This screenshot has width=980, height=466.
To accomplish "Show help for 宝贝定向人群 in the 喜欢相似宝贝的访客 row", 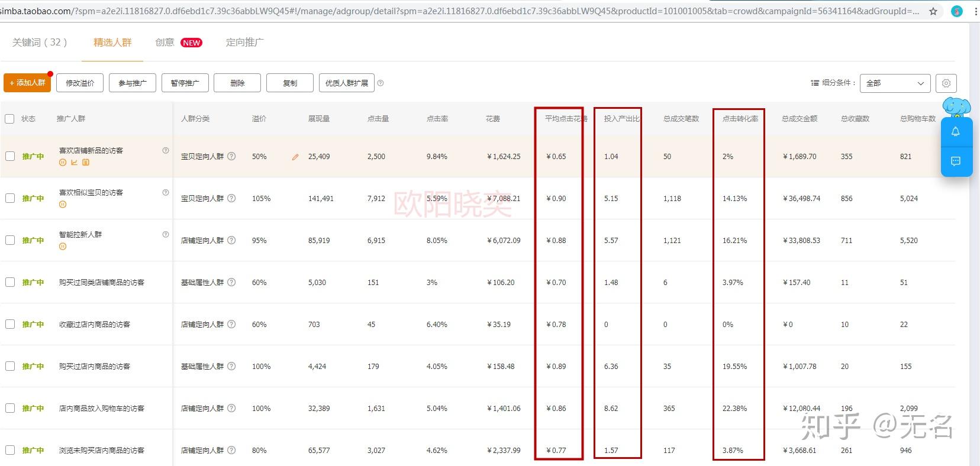I will pyautogui.click(x=231, y=198).
